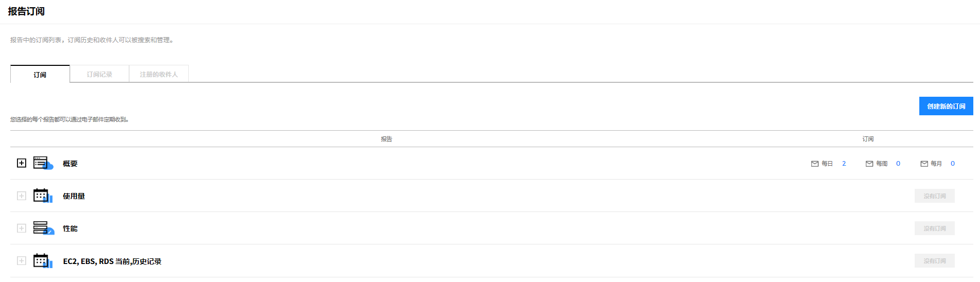This screenshot has width=980, height=282.
Task: Switch to the 订阅记录 tab
Action: [99, 74]
